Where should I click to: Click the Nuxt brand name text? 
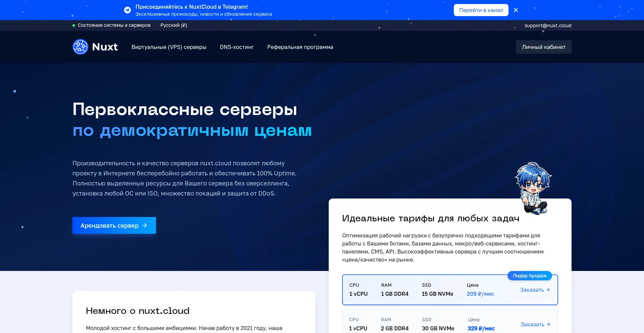coord(105,47)
